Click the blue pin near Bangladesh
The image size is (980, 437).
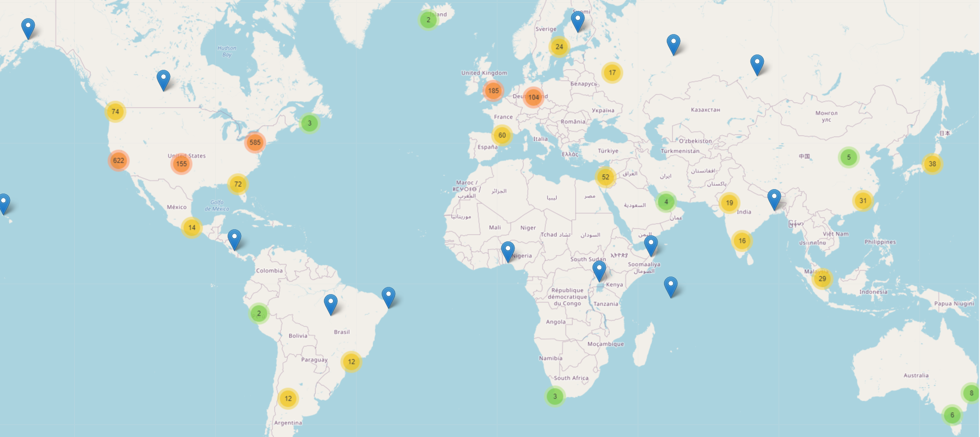pyautogui.click(x=774, y=198)
